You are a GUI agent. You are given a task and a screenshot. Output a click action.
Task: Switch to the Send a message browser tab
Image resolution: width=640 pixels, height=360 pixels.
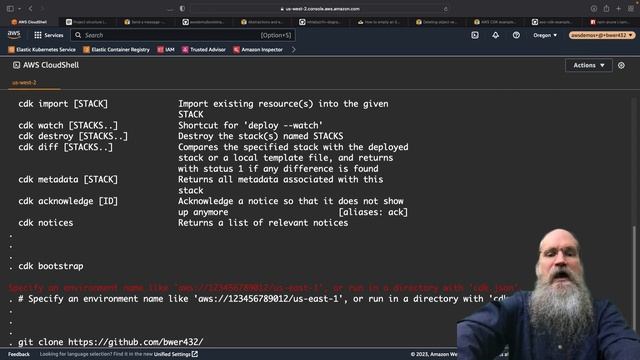(145, 22)
